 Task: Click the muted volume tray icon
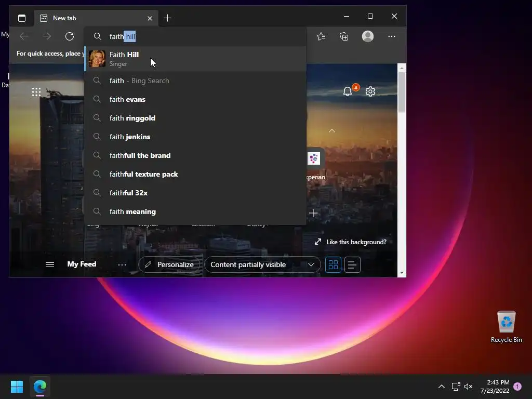tap(469, 387)
